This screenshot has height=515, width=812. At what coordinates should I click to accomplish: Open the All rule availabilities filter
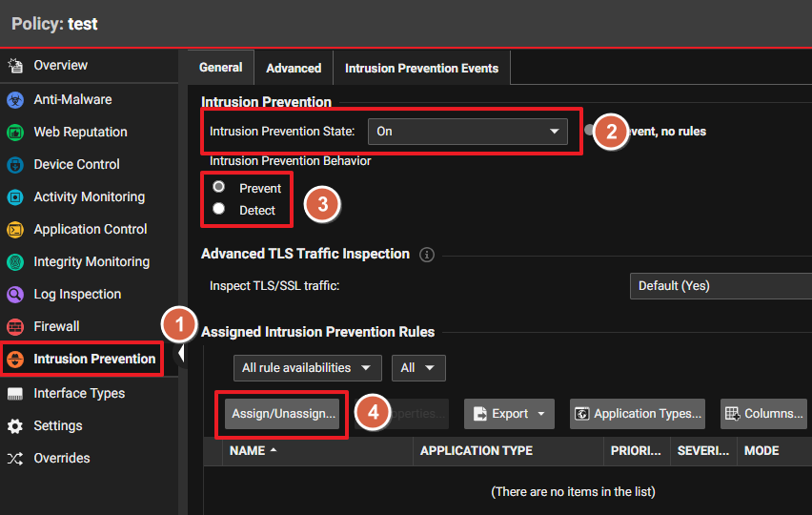coord(307,368)
